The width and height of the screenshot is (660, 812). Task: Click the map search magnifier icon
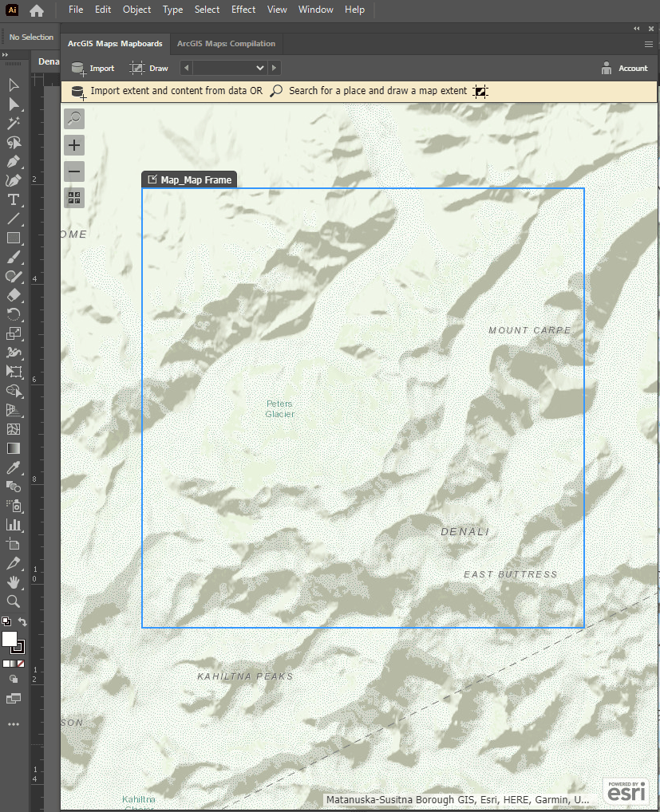pyautogui.click(x=73, y=118)
